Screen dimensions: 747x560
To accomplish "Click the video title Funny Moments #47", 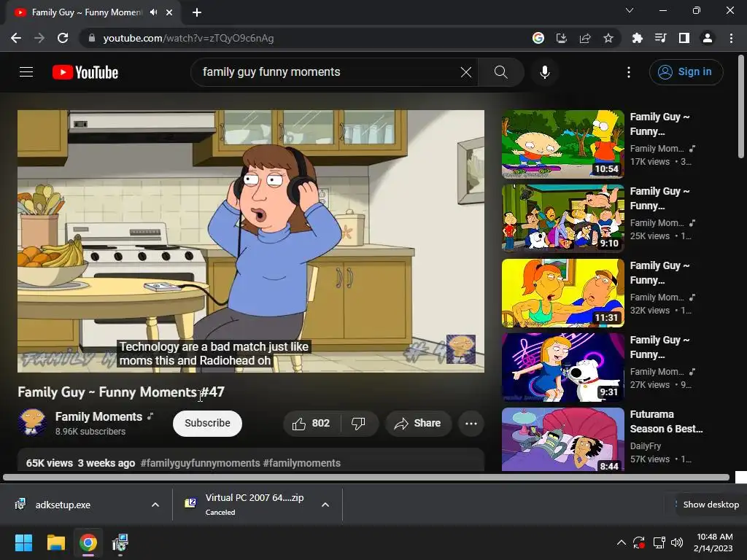I will 121,392.
